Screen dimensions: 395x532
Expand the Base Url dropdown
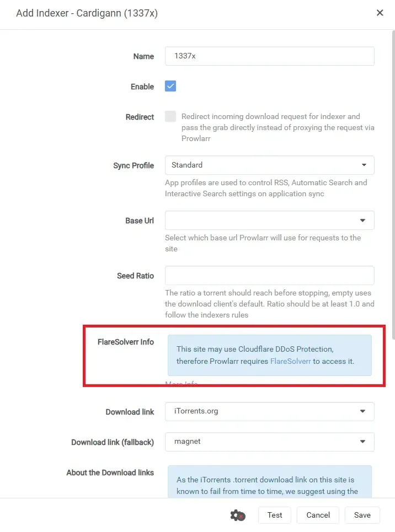pyautogui.click(x=269, y=221)
